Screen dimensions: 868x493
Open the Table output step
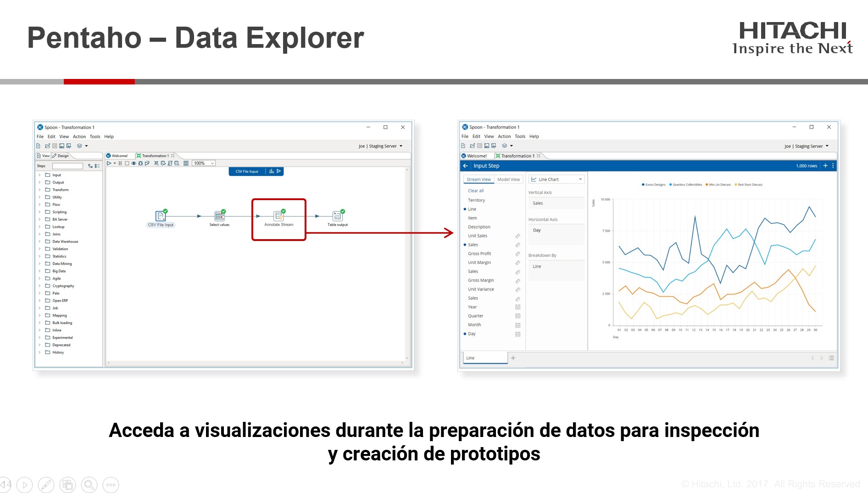point(338,216)
